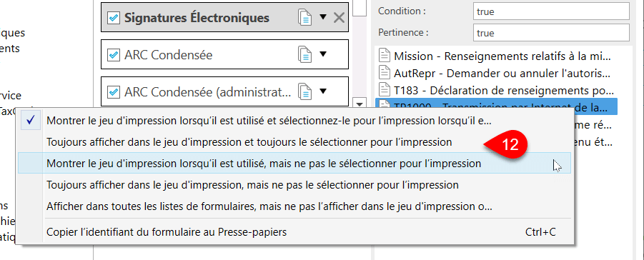
Task: Select the Mission form file icon
Action: point(385,56)
